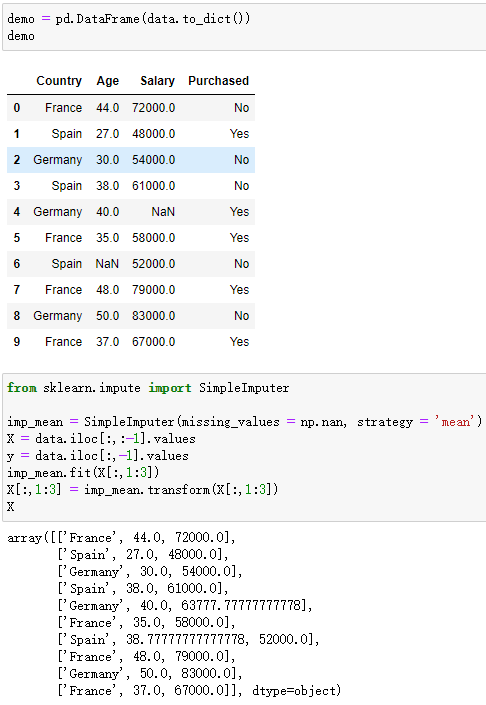Click imputed value 63777.77777777778 in output
Screen dimensions: 486x705
[x=241, y=606]
